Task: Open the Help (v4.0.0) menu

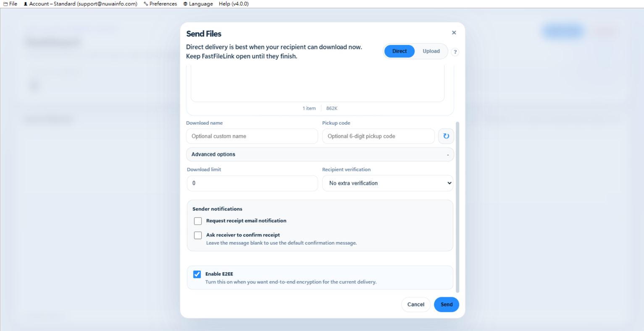Action: pos(234,4)
